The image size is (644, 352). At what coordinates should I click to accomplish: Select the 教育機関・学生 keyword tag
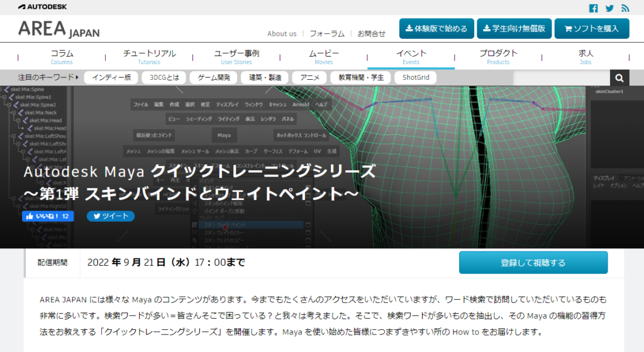(x=361, y=77)
